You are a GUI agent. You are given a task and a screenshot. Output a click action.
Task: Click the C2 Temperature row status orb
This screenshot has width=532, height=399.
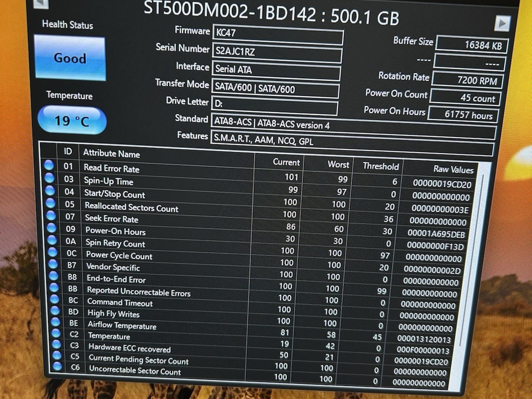(x=56, y=333)
